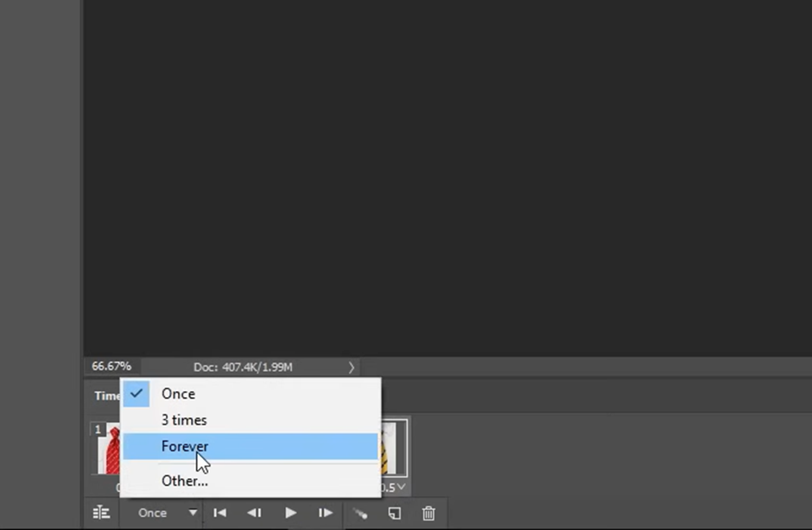Select first frame button

(220, 513)
